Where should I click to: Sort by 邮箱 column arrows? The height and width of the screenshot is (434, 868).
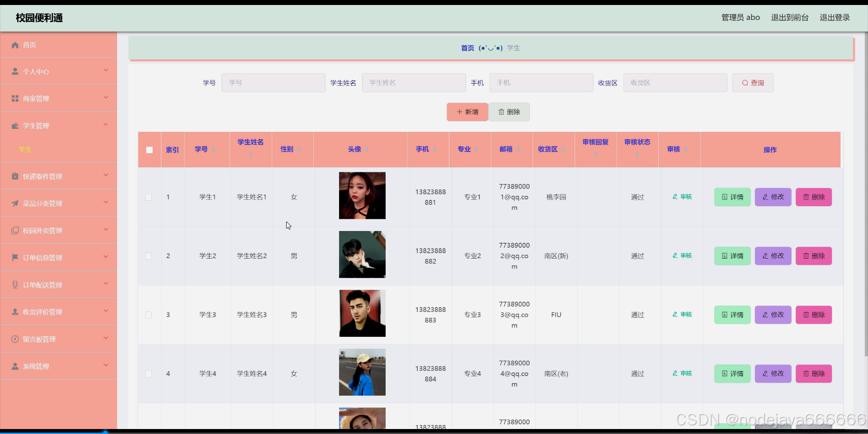click(x=518, y=149)
